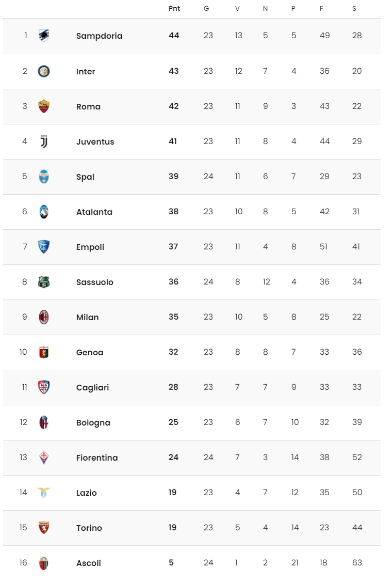Sort table by Pnt column header
The height and width of the screenshot is (583, 392).
click(174, 9)
